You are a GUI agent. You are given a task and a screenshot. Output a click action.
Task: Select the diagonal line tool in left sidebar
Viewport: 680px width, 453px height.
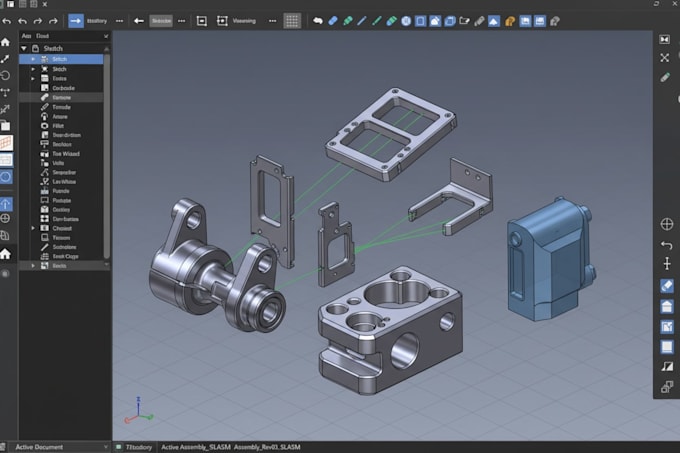pyautogui.click(x=5, y=59)
